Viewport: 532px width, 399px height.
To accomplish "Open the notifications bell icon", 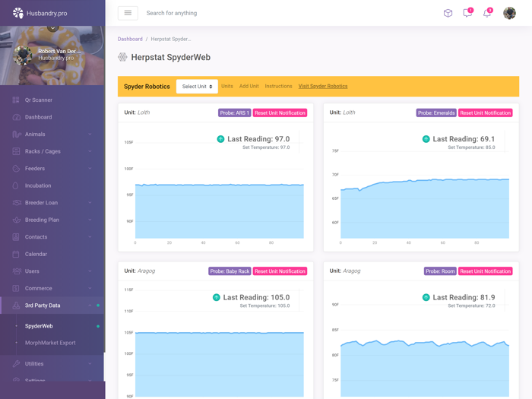I will click(x=487, y=13).
